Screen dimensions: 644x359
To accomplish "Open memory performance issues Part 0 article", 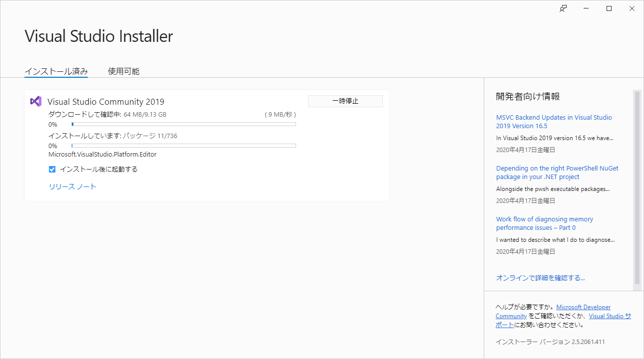I will (x=545, y=223).
